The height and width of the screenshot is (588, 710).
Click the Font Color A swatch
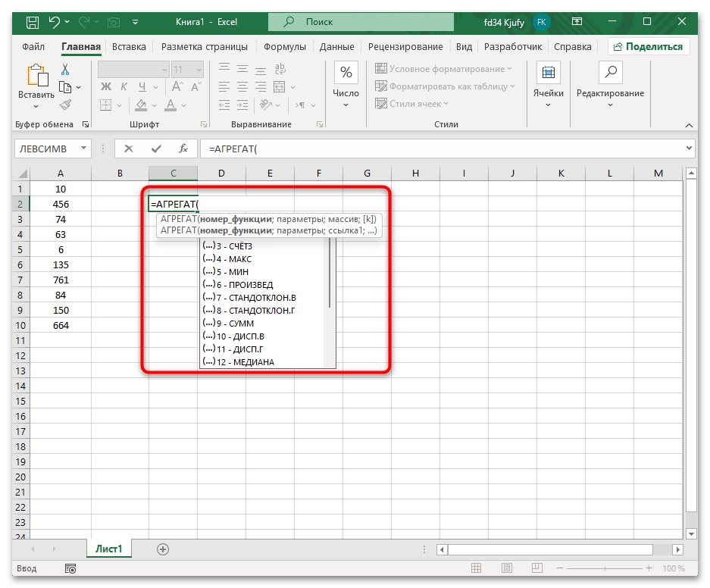tap(170, 105)
